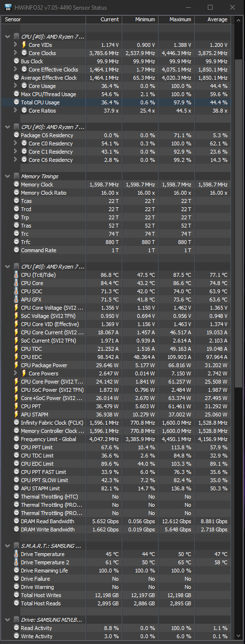Image resolution: width=245 pixels, height=644 pixels.
Task: Select the icon beside Read Activity
Action: pyautogui.click(x=16, y=628)
